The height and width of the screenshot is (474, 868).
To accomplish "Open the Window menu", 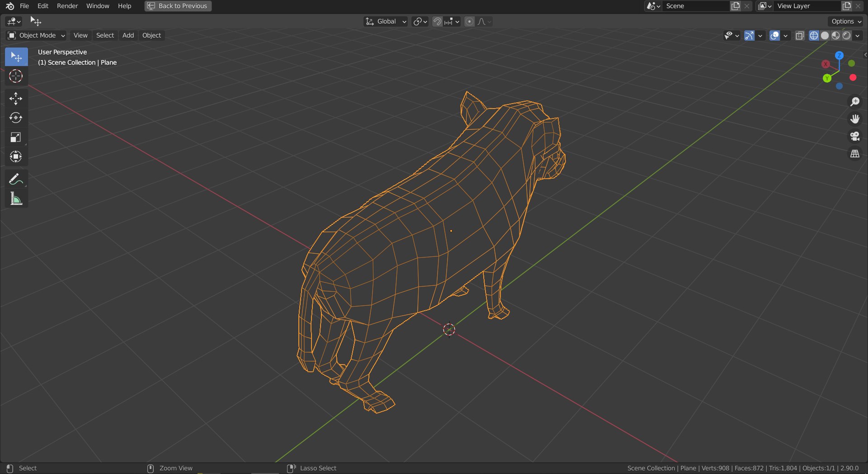I will [98, 6].
